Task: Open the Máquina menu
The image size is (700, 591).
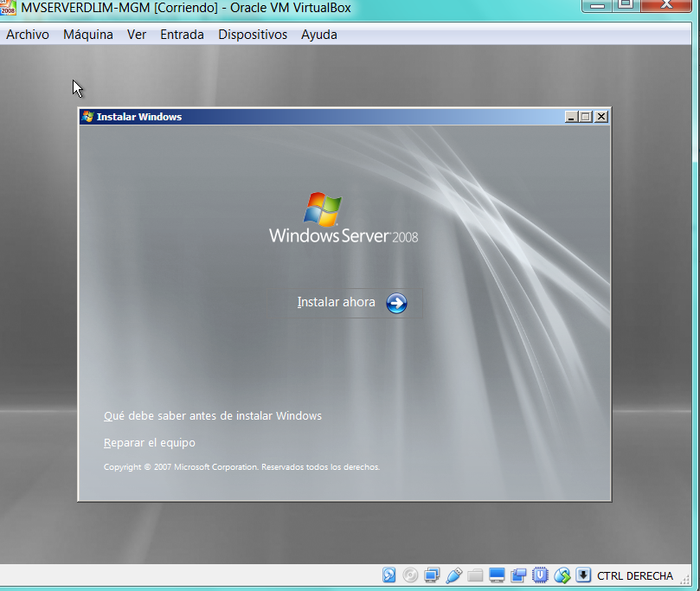Action: [87, 35]
